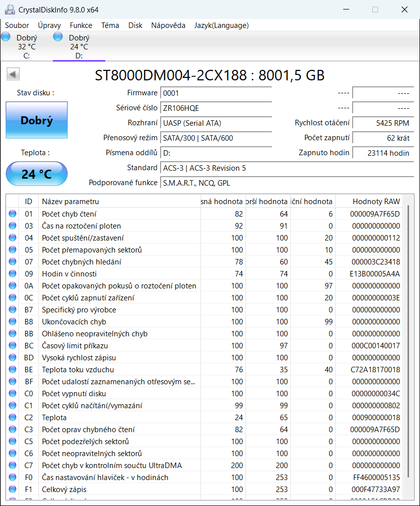Click the back arrow navigation button
The image size is (420, 506).
tap(13, 74)
